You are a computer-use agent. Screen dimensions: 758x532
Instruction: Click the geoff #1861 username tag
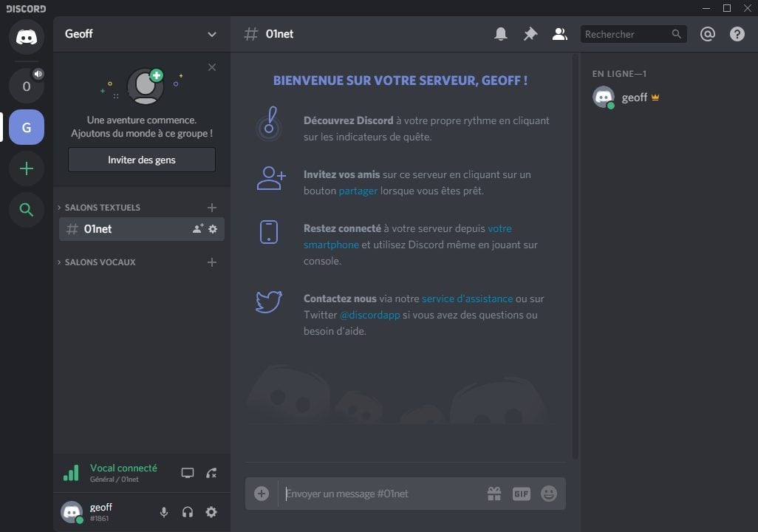101,512
